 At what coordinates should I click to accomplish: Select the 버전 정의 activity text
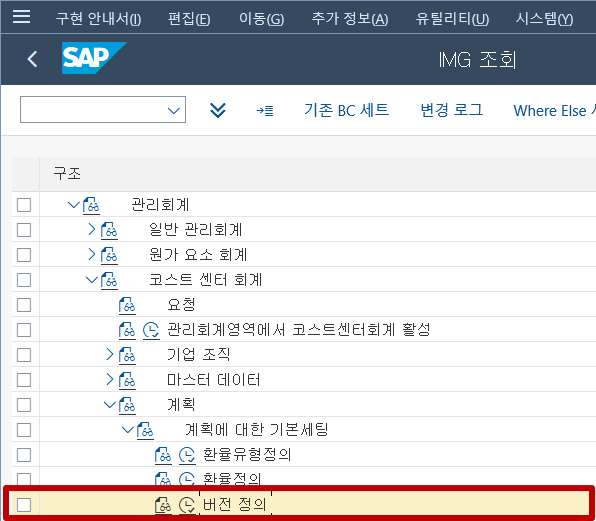235,505
